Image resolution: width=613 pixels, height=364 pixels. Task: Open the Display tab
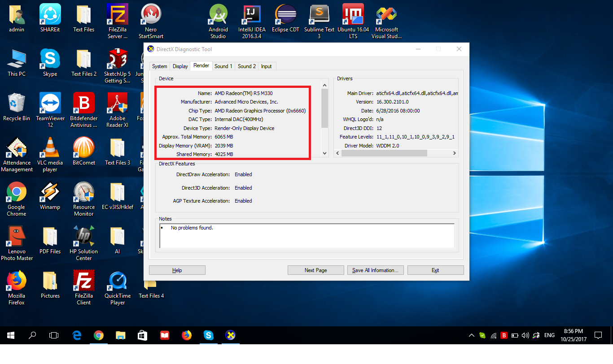[180, 66]
